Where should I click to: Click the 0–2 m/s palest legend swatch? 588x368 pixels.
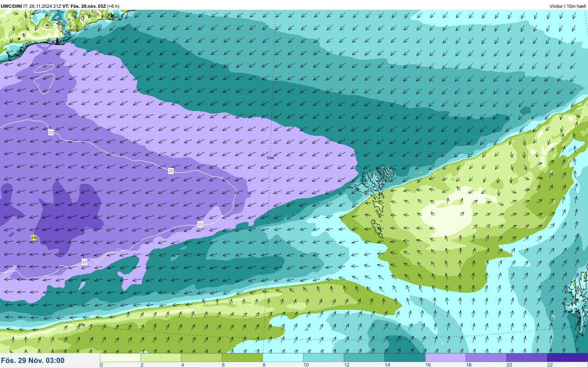[x=120, y=357]
